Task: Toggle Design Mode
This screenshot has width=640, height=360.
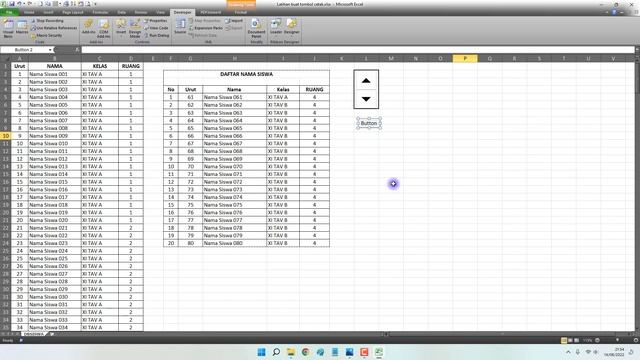Action: (135, 28)
